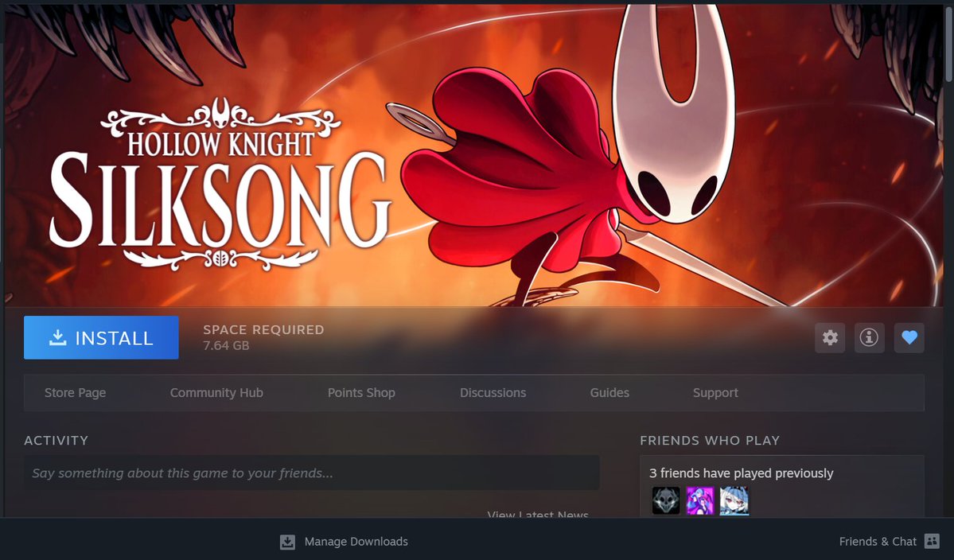Go to Community Hub

(216, 393)
